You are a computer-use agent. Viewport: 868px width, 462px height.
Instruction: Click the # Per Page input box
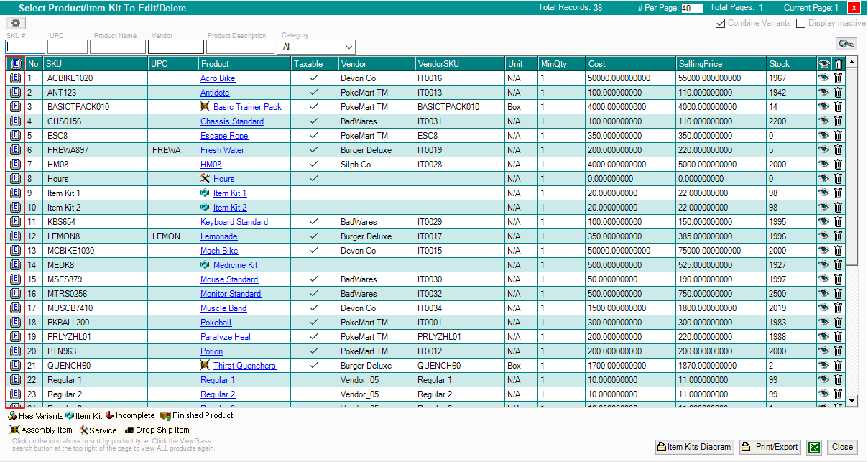point(691,8)
